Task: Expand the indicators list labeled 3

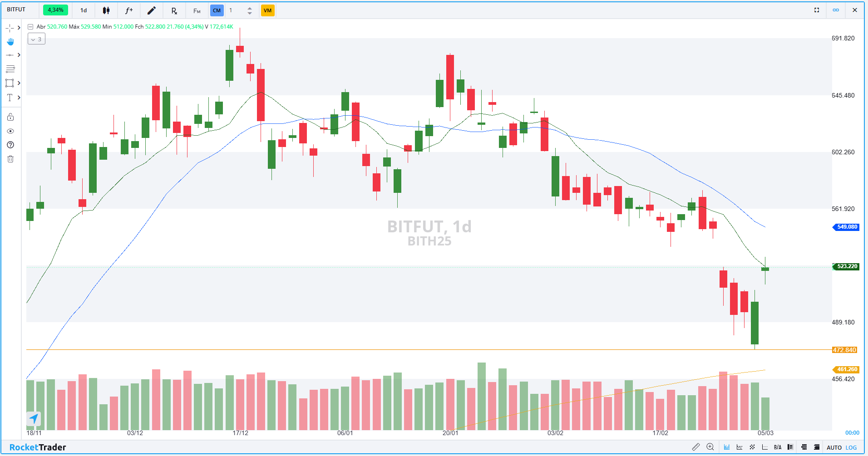Action: pyautogui.click(x=36, y=39)
